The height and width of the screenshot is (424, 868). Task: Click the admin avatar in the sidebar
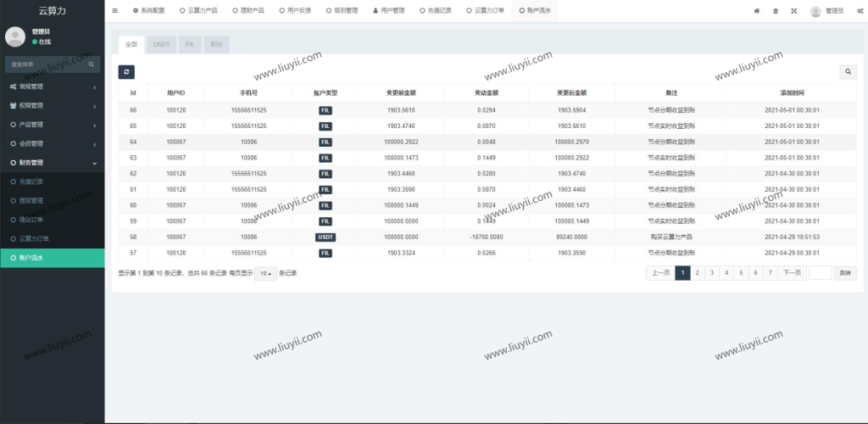pyautogui.click(x=15, y=36)
